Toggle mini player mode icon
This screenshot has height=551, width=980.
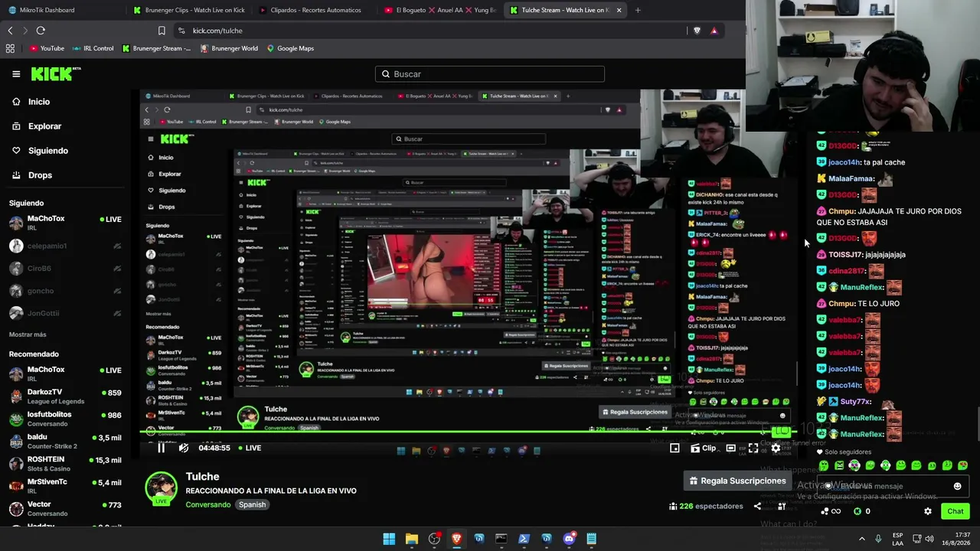click(x=675, y=448)
